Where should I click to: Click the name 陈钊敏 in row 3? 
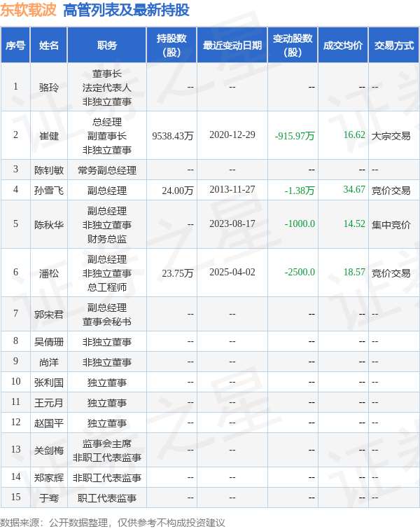tap(49, 170)
